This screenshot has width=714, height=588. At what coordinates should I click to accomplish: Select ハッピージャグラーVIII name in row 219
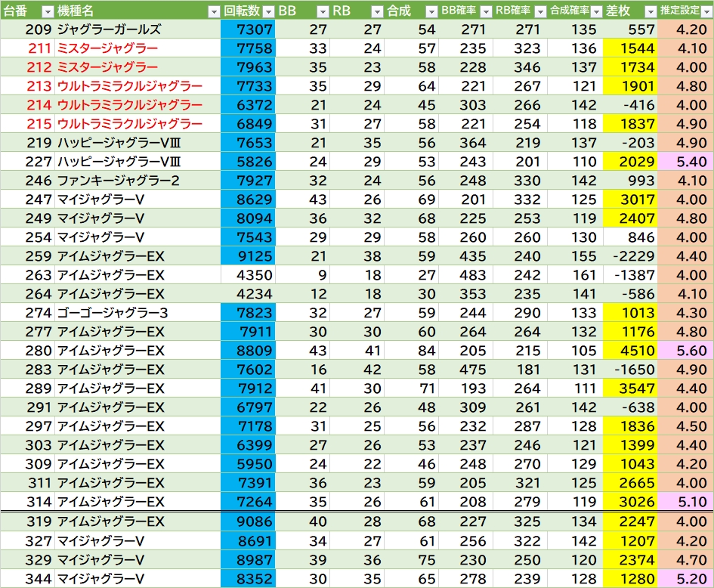click(138, 143)
